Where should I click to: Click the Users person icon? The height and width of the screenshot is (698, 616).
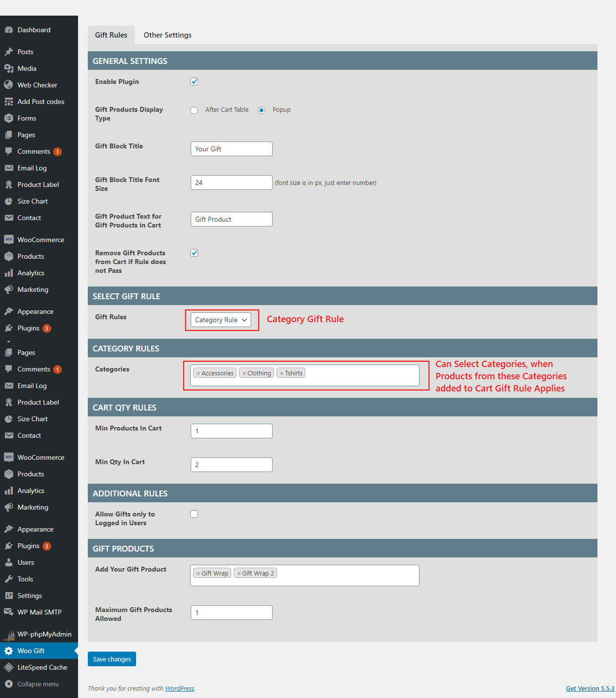pos(9,562)
